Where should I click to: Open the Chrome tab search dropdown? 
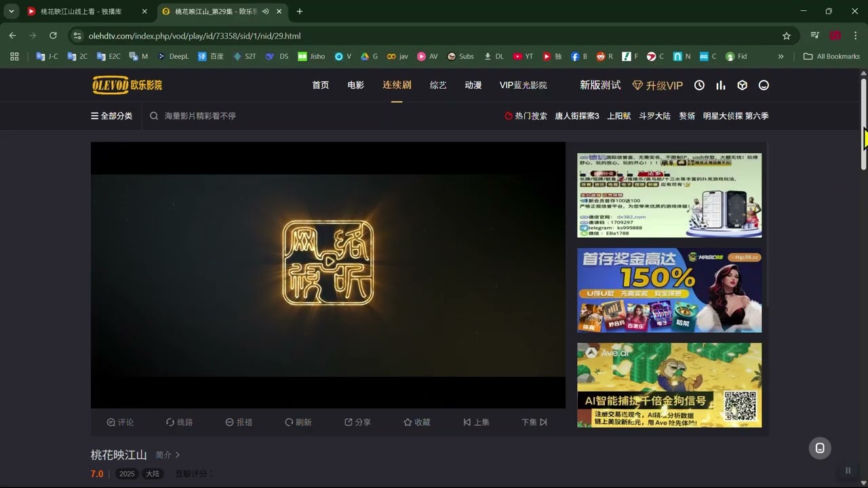12,12
